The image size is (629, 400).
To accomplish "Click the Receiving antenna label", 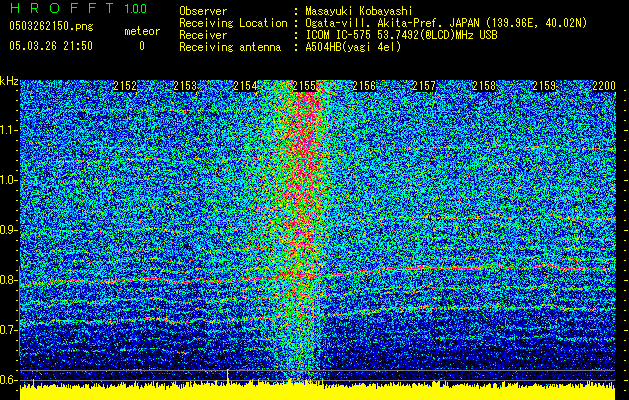I will click(x=230, y=47).
